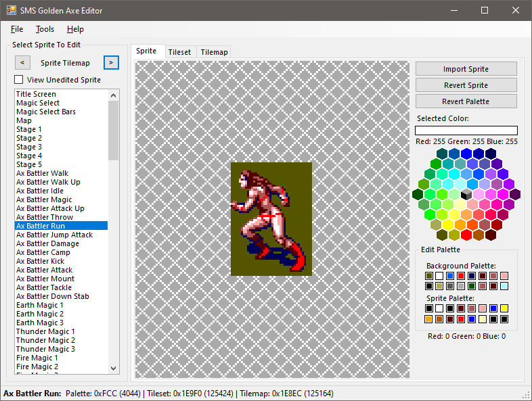Select Earth Magic 1 in the list
Image resolution: width=532 pixels, height=401 pixels.
pos(62,305)
